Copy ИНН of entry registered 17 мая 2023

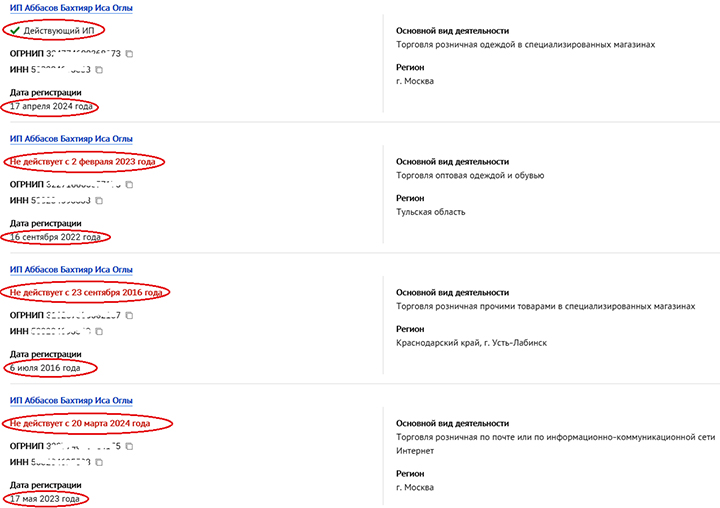point(99,463)
